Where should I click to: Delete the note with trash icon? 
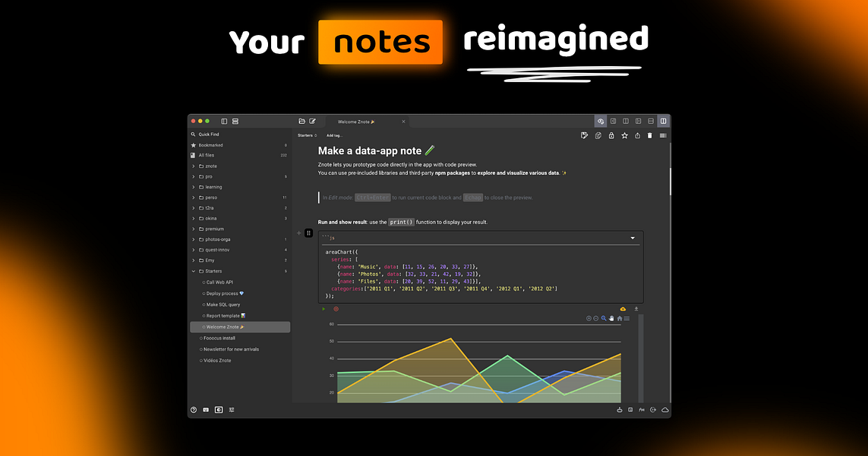tap(650, 136)
